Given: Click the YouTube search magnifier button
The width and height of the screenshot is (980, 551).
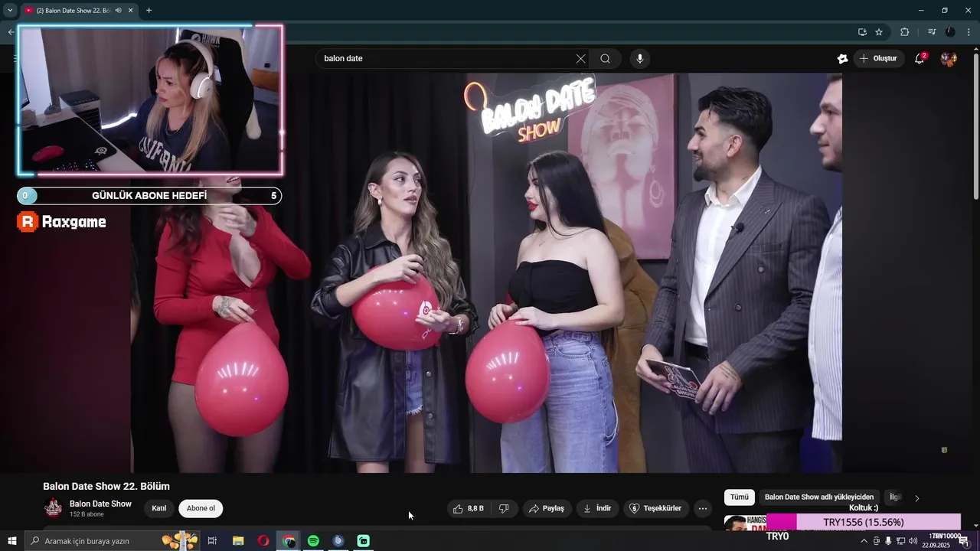Looking at the screenshot, I should pyautogui.click(x=605, y=59).
